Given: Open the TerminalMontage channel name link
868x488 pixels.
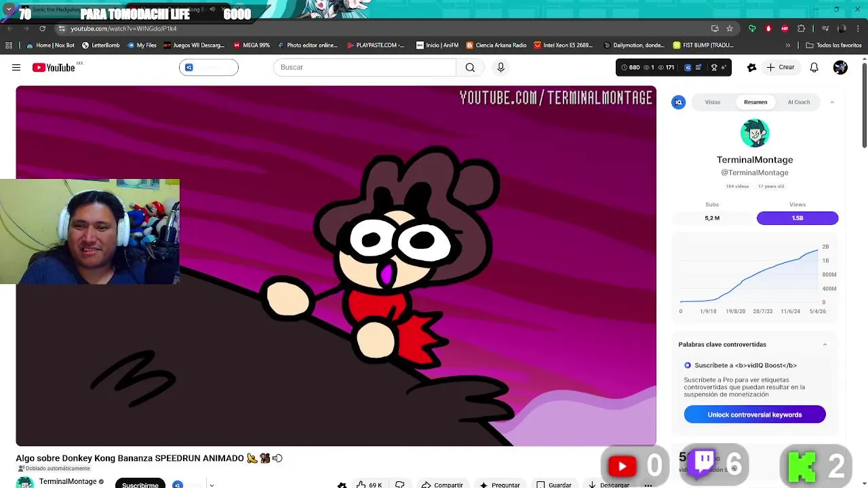Looking at the screenshot, I should tap(68, 481).
